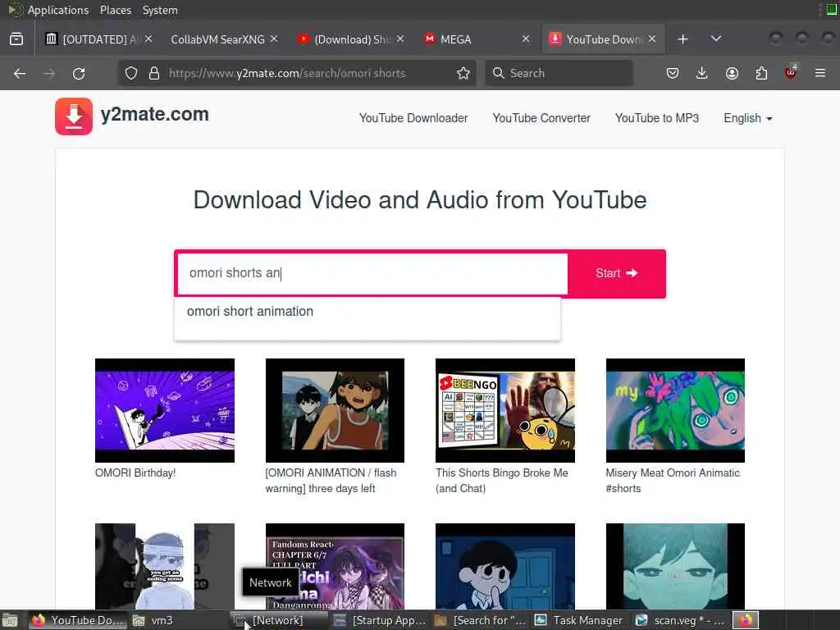Open the uBlock Origin extension icon

tap(791, 72)
